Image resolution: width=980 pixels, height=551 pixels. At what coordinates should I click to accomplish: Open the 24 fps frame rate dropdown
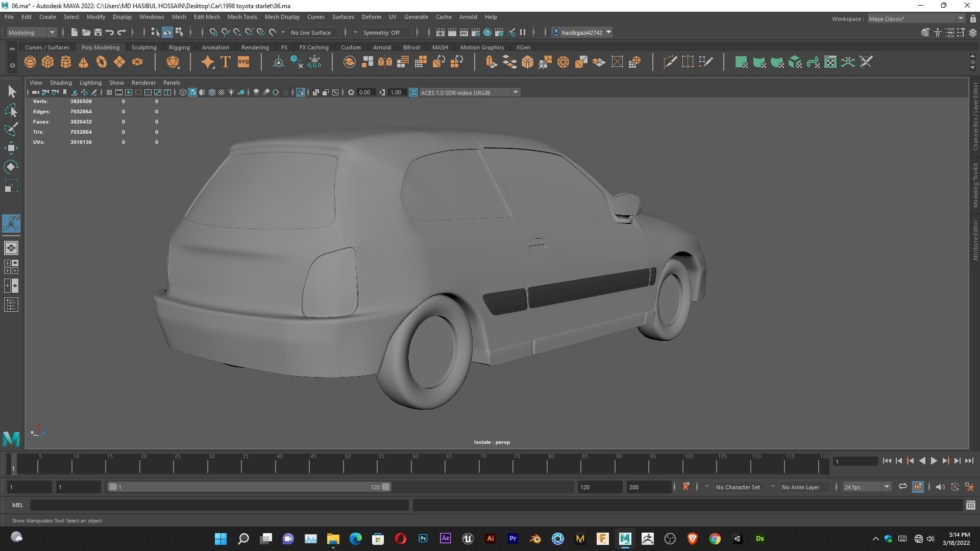867,487
